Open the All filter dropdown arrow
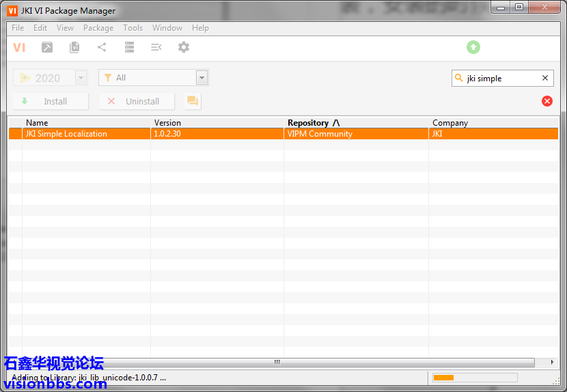 202,78
